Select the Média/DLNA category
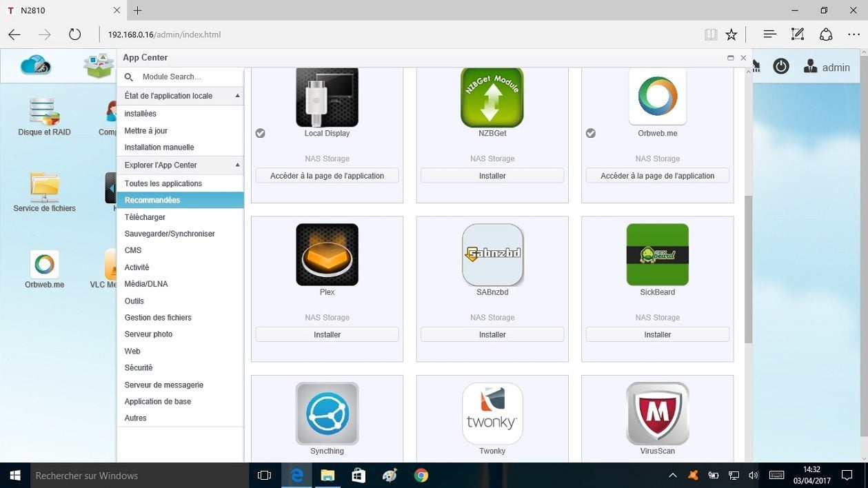Screen dimensions: 868x488 [x=146, y=284]
